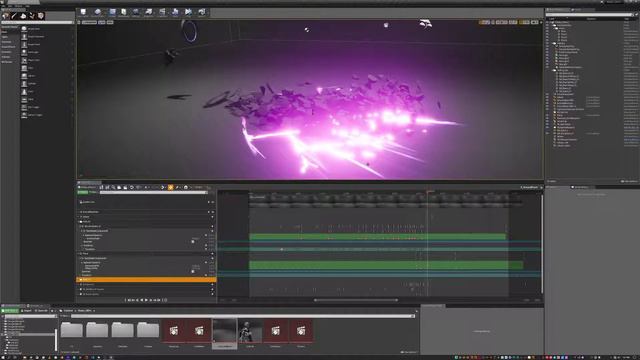Click the Content Browser search field
Viewport: 640px width, 360px height.
click(243, 316)
